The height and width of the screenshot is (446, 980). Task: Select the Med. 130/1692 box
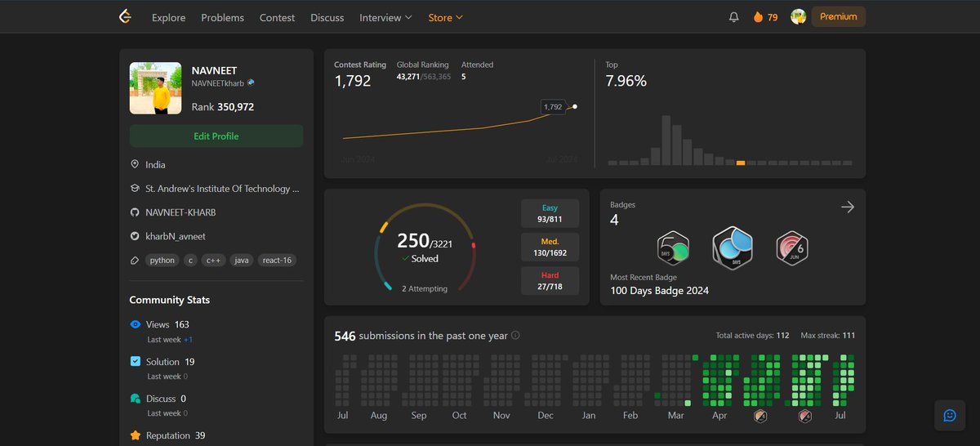550,248
